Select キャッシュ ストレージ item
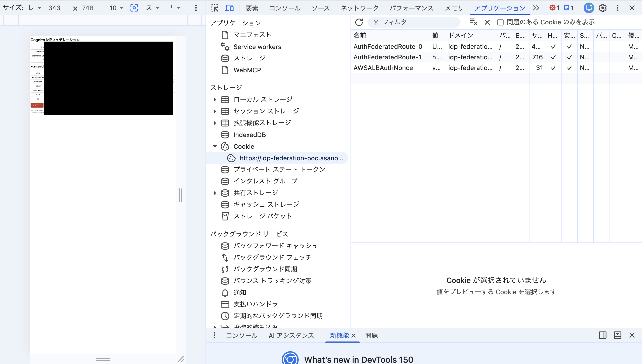642x364 pixels. click(260, 204)
